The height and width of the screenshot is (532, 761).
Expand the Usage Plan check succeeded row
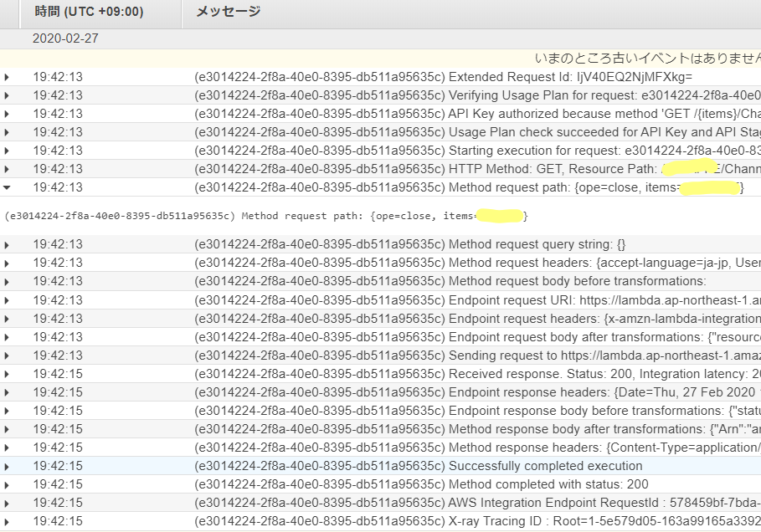(x=7, y=132)
